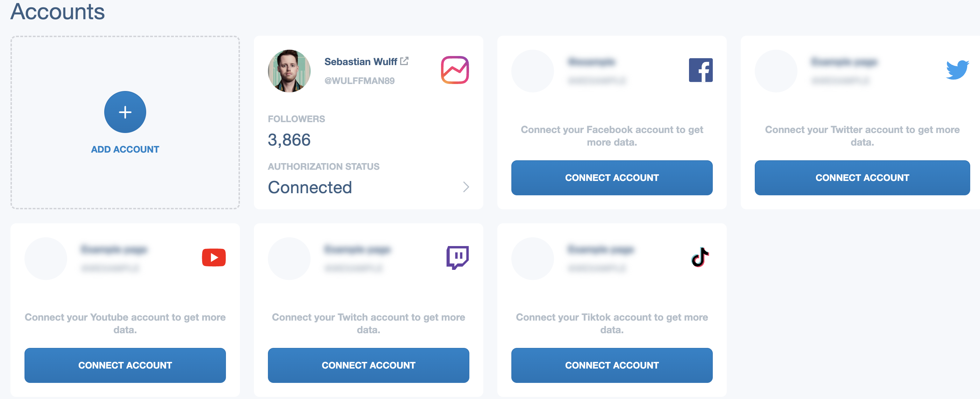Click the 3,866 followers count

289,140
